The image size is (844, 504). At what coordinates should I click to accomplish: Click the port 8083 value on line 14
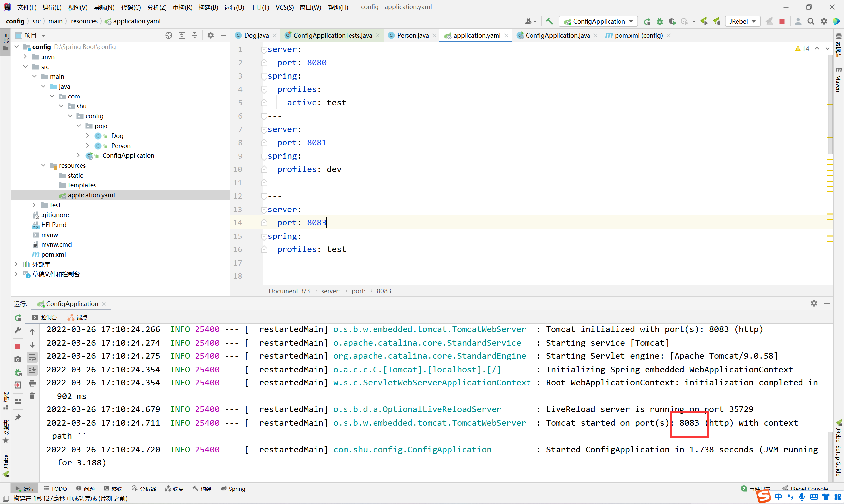click(x=316, y=222)
